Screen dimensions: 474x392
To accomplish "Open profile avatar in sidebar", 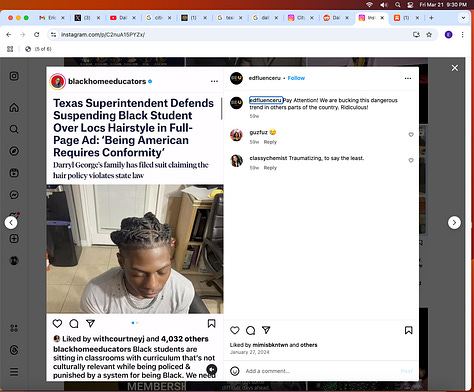I will [x=14, y=260].
